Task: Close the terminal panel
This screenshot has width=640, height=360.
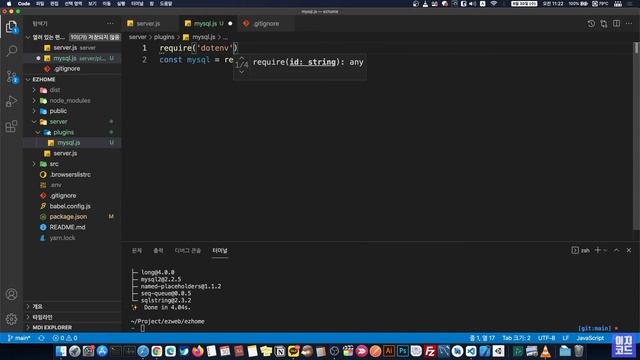Action: (x=629, y=250)
